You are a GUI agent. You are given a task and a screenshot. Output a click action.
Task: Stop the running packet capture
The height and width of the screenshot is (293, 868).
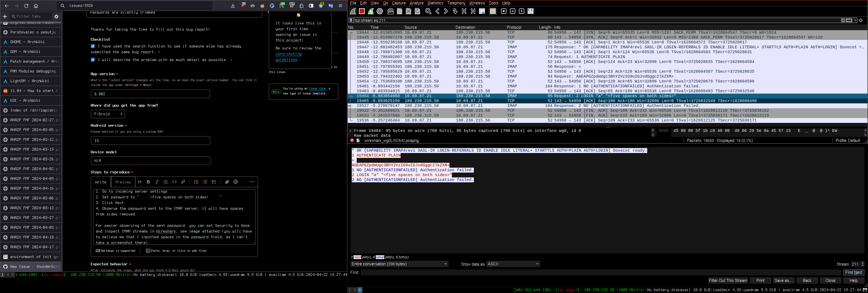coord(362,11)
